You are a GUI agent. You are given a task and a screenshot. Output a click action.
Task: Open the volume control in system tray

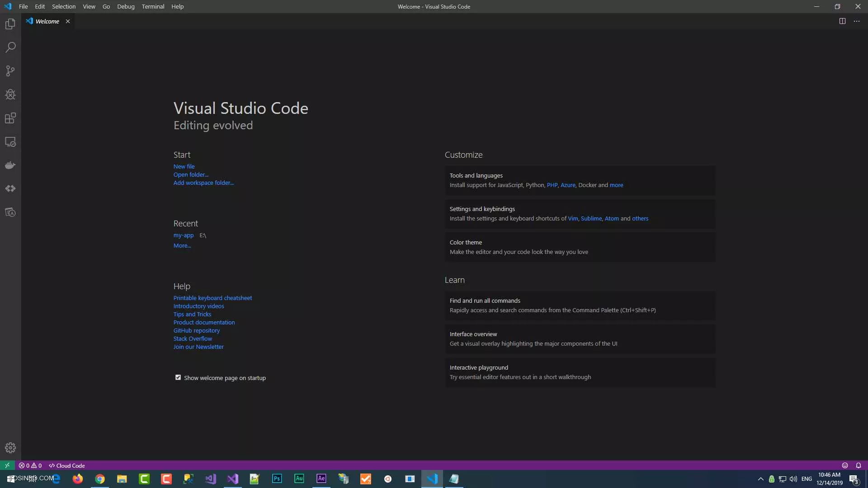(x=793, y=479)
